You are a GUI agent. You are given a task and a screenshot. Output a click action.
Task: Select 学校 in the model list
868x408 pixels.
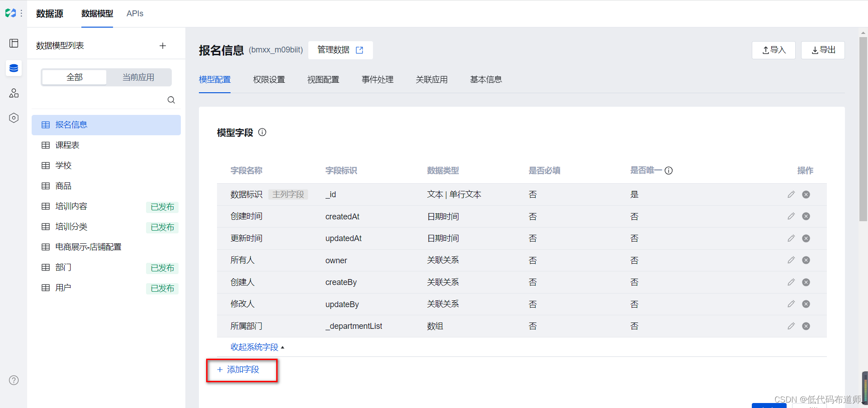click(106, 166)
